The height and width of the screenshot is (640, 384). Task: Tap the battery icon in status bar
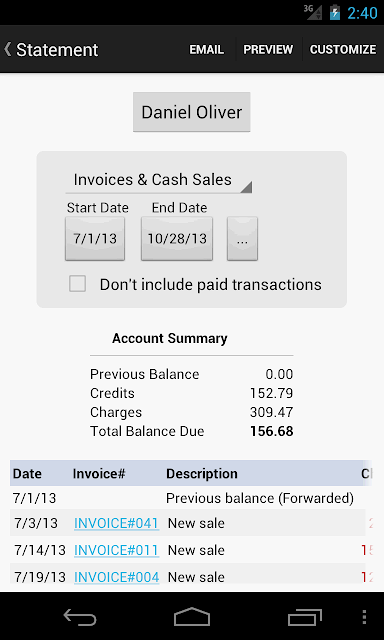pos(335,13)
